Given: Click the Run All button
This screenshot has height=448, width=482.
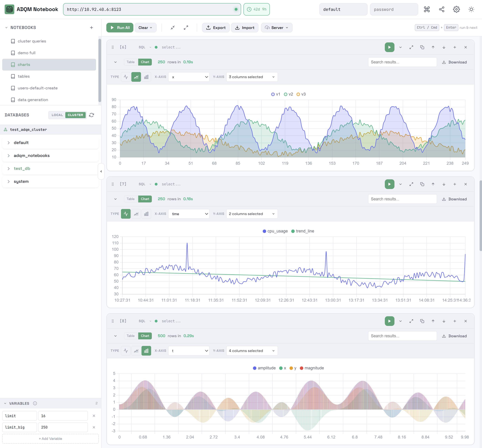Looking at the screenshot, I should [x=120, y=27].
